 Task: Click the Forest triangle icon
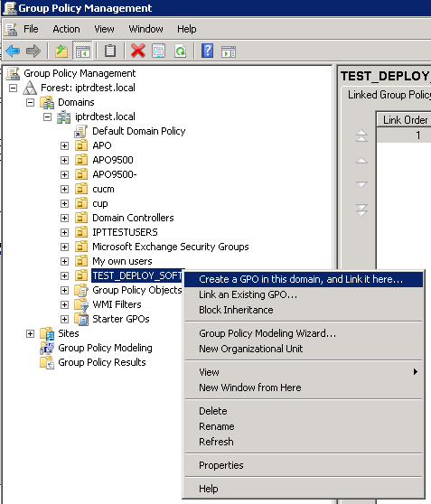[x=30, y=88]
